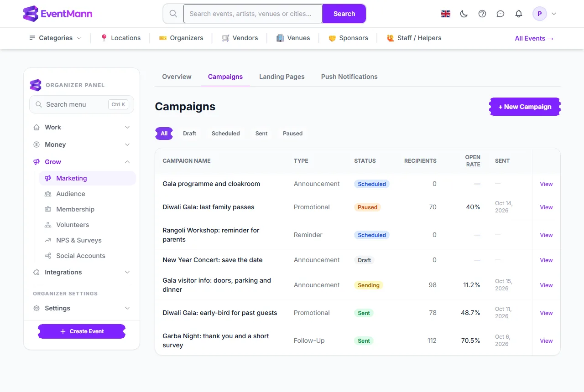The image size is (584, 392).
Task: View the Garba Night thank you campaign
Action: (546, 340)
